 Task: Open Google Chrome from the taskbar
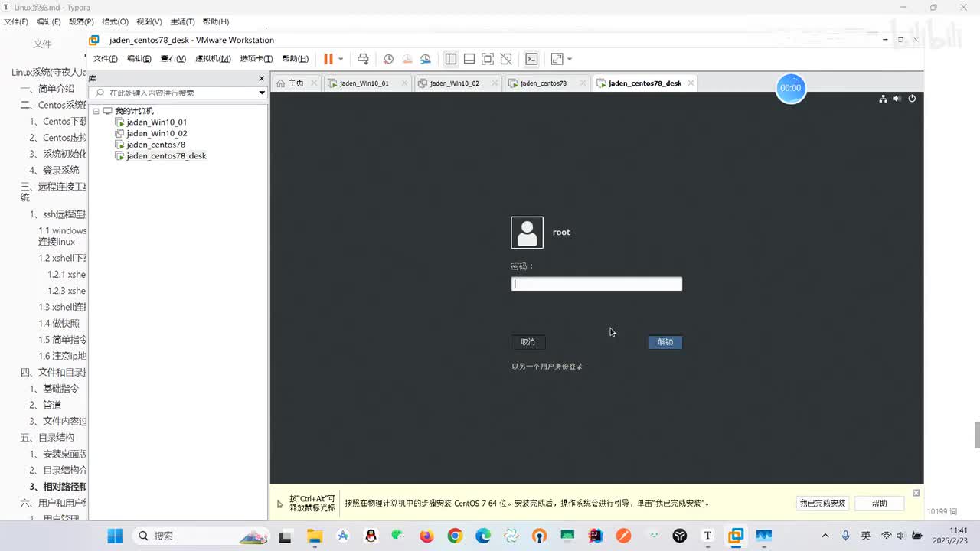pyautogui.click(x=455, y=536)
